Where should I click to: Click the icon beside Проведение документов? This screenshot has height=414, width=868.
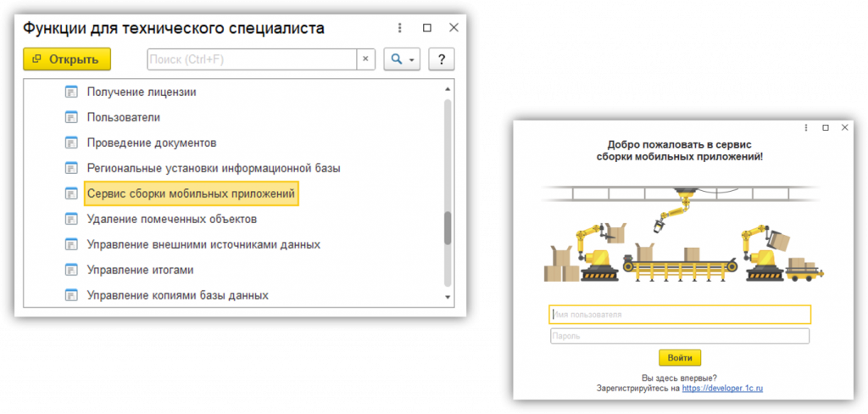point(70,143)
